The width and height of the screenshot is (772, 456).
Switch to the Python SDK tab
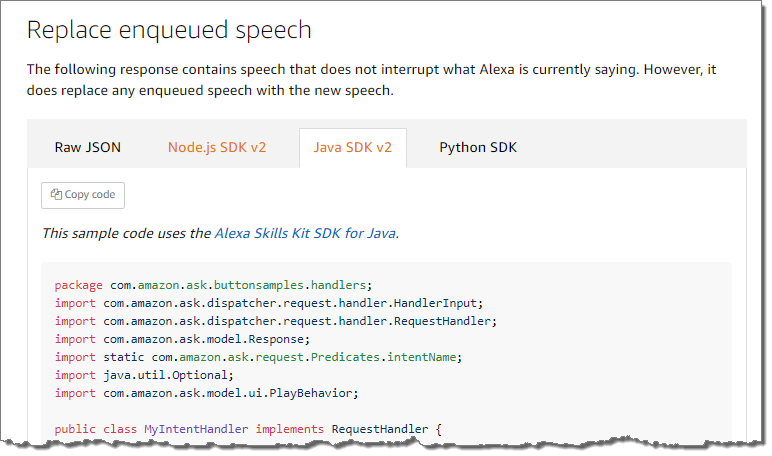478,148
